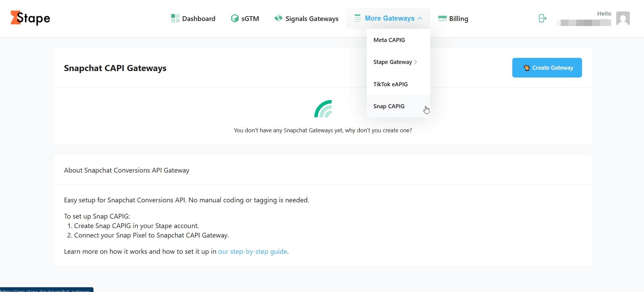Click the 'You don't have any Snapchat Gateways' message
Image resolution: width=644 pixels, height=292 pixels.
tap(323, 130)
